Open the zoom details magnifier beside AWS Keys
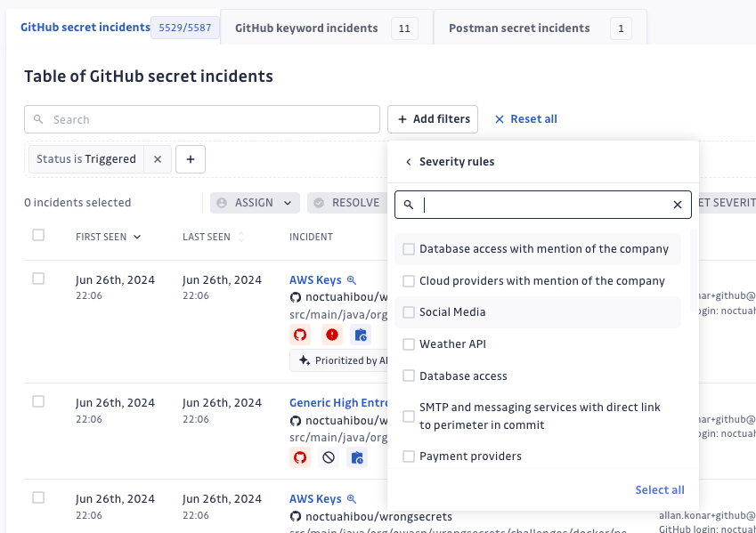The width and height of the screenshot is (756, 533). tap(353, 279)
